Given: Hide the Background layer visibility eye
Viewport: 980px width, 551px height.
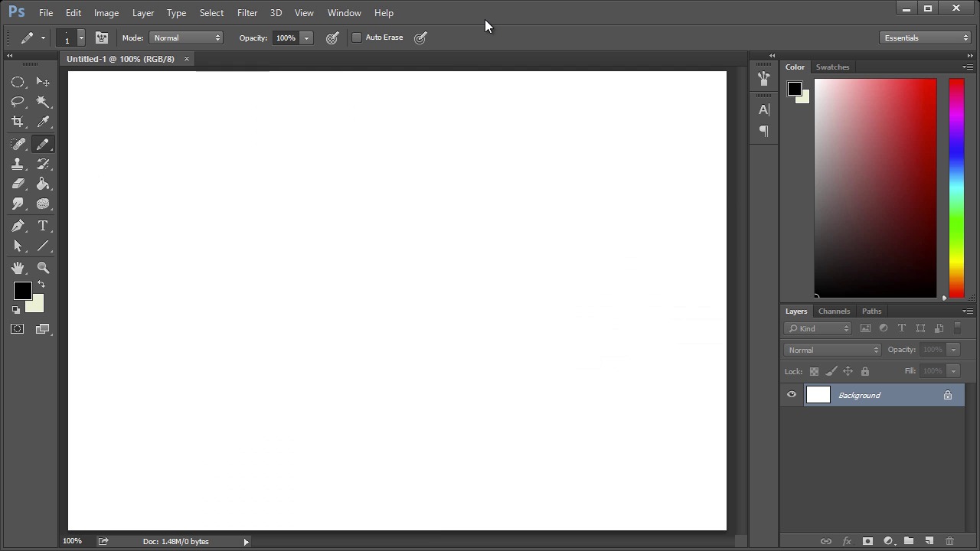Looking at the screenshot, I should click(792, 395).
